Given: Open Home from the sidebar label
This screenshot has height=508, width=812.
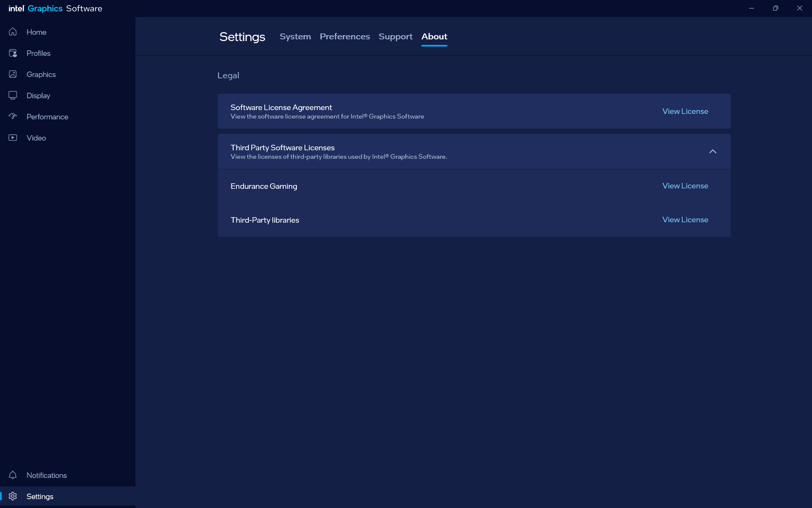Looking at the screenshot, I should (x=36, y=32).
